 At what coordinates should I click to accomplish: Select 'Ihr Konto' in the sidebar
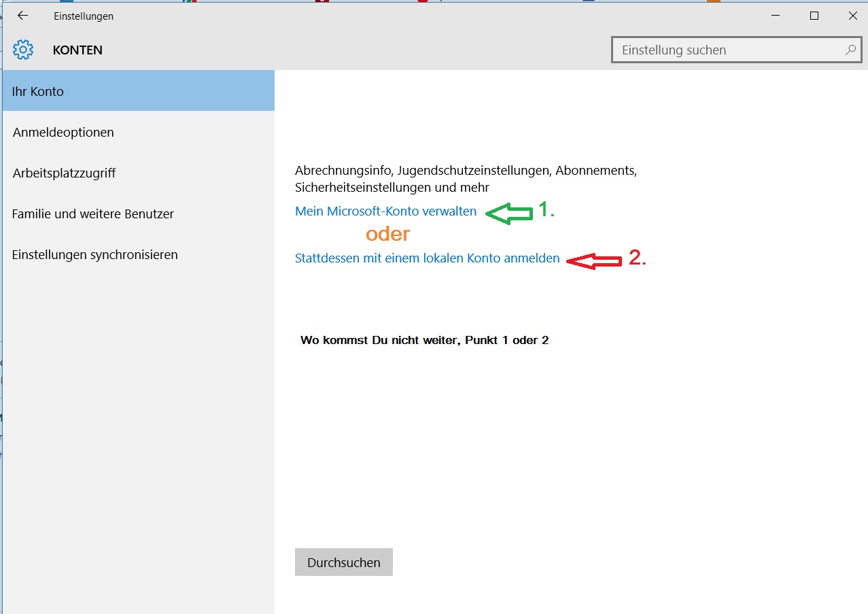click(139, 91)
